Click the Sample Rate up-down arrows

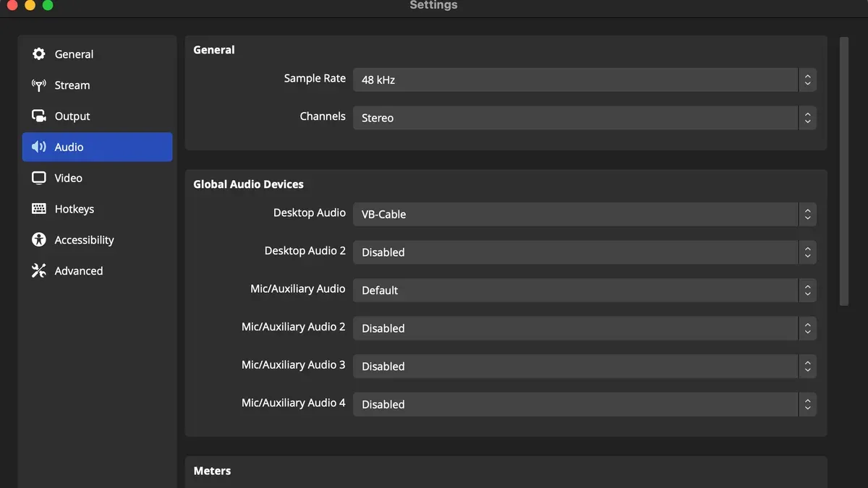[807, 80]
